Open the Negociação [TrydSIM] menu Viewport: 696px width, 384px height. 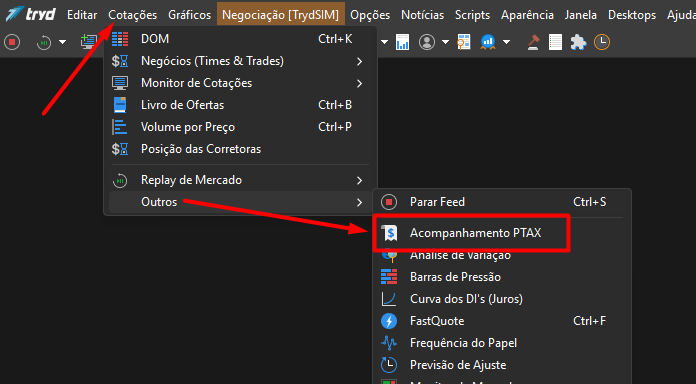(281, 15)
